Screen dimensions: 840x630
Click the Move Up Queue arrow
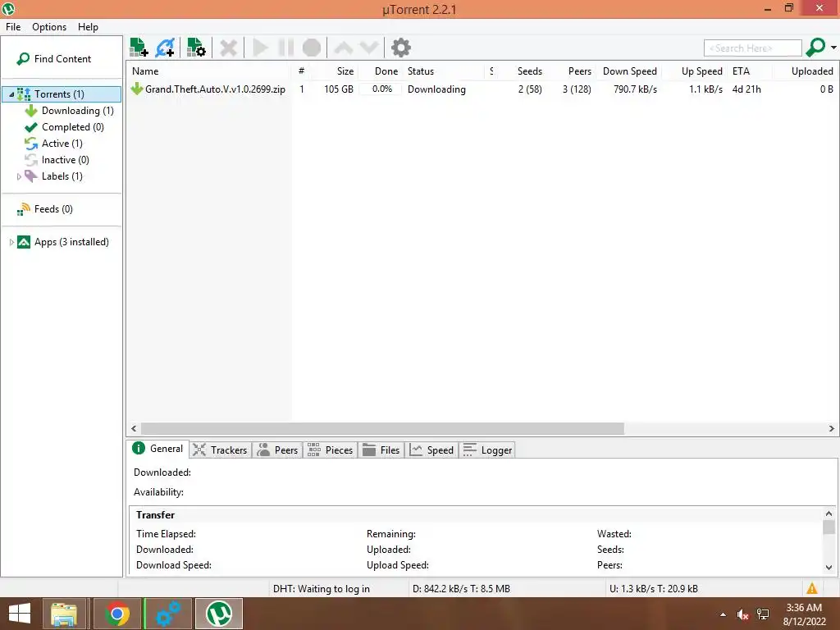344,48
